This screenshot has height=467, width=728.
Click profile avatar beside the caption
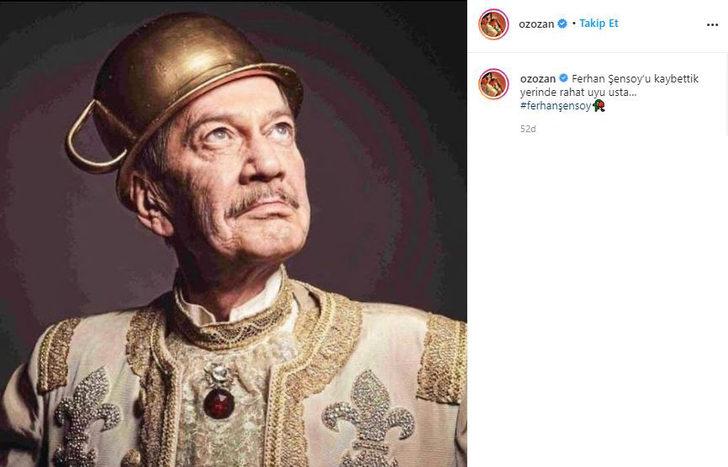(x=493, y=83)
